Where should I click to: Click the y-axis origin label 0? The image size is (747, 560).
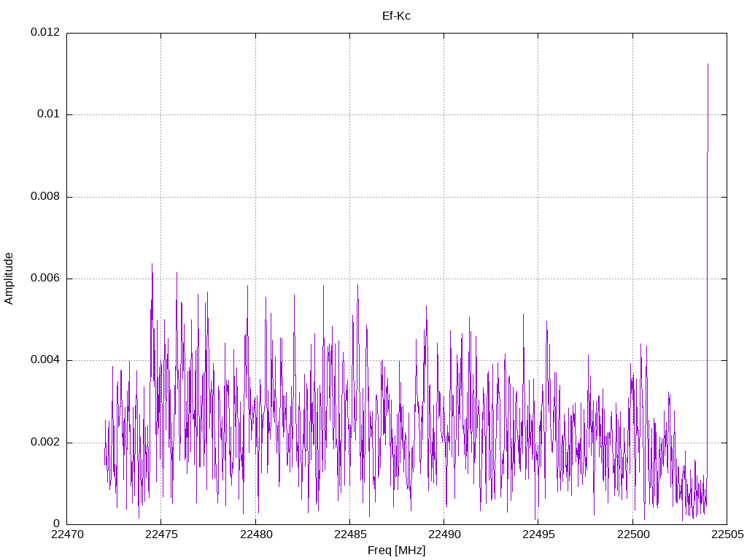57,524
